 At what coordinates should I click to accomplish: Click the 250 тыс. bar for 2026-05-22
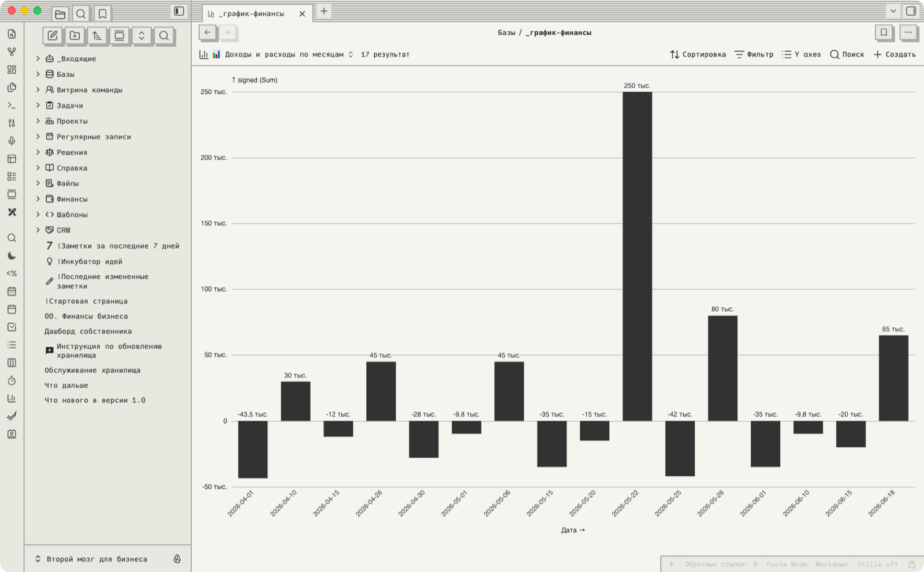637,256
